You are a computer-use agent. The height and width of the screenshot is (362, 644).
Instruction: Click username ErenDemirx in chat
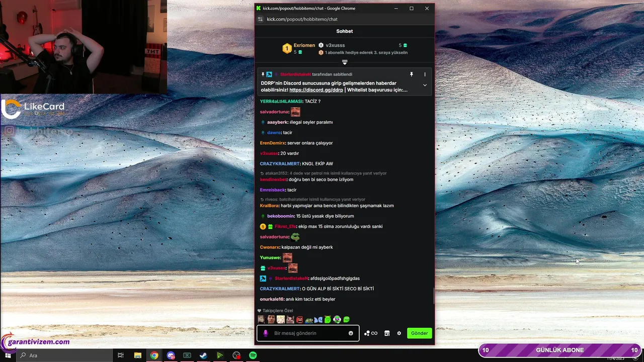[273, 143]
